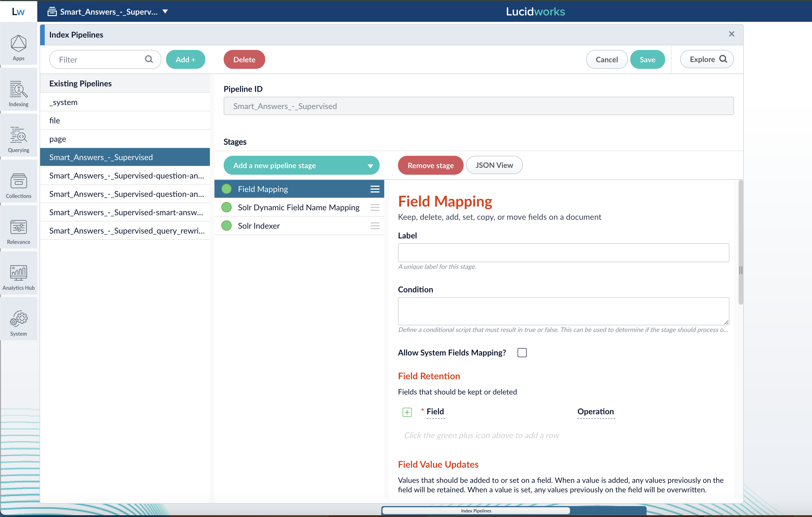
Task: Open the Collections sidebar icon
Action: point(19,185)
